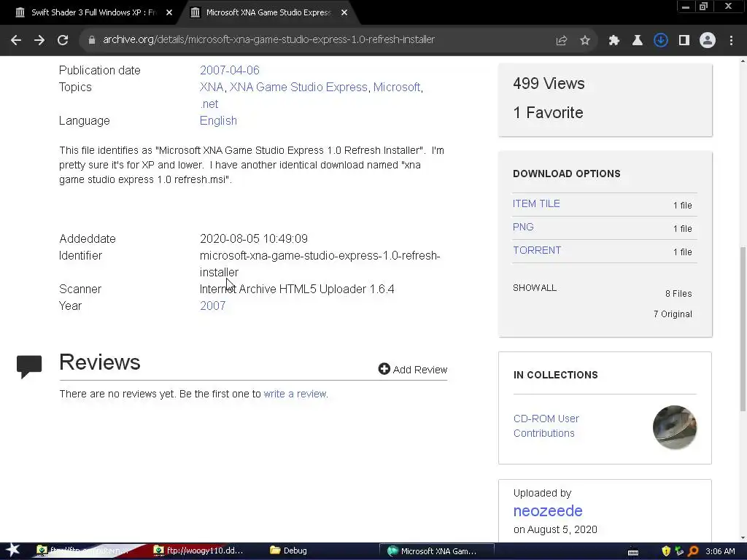747x560 pixels.
Task: Click the Internet Archive HTML5 Uploader 1.6.4 text
Action: coord(297,289)
